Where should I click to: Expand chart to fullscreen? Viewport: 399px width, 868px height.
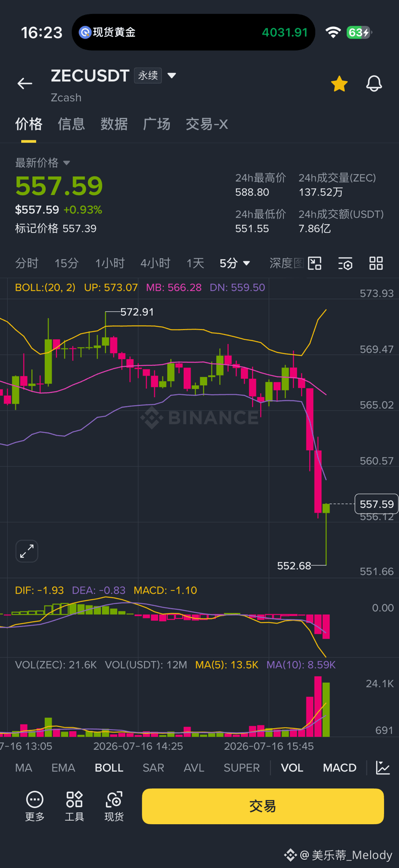[27, 551]
